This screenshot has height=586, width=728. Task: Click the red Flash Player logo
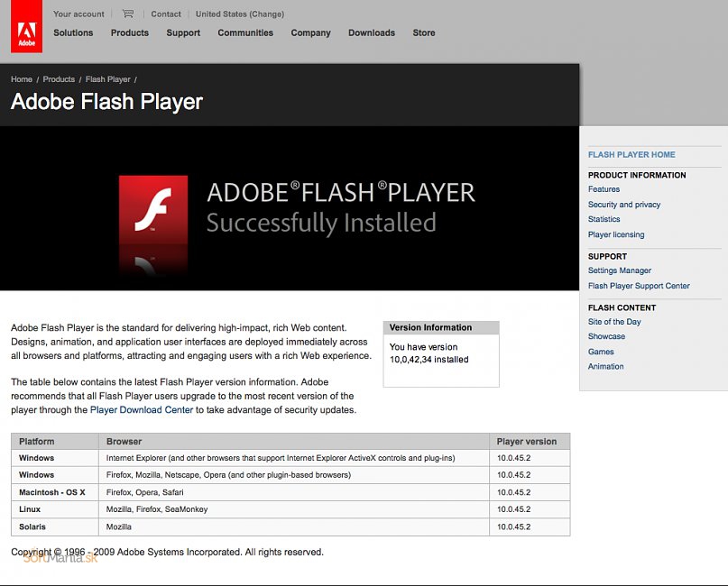[153, 210]
